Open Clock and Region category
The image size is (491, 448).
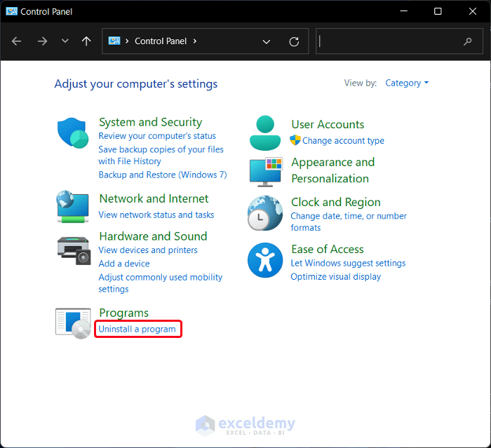336,202
